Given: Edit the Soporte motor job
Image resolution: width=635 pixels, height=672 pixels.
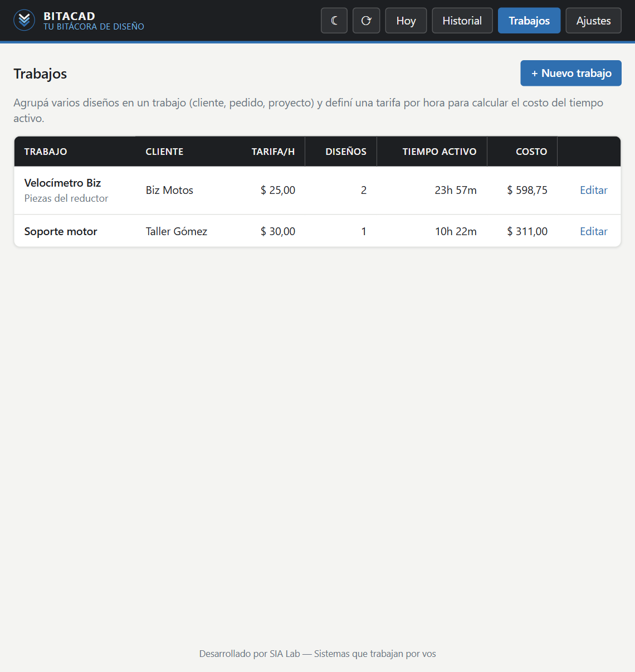Looking at the screenshot, I should [594, 231].
